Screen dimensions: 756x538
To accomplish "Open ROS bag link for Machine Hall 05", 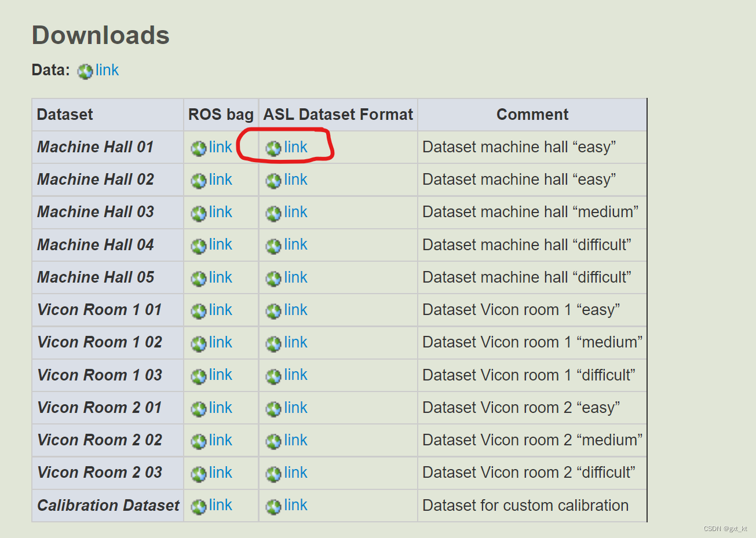I will (221, 277).
